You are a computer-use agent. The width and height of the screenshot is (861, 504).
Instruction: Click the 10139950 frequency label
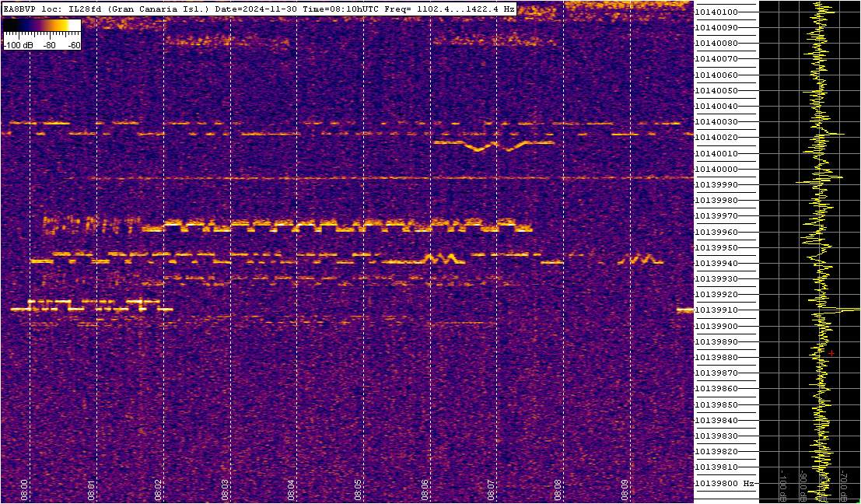[716, 247]
